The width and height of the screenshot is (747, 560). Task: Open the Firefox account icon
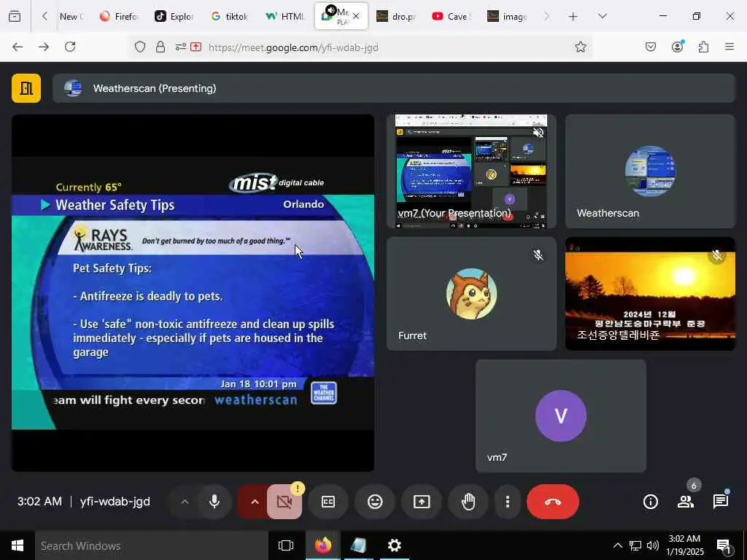(x=677, y=47)
